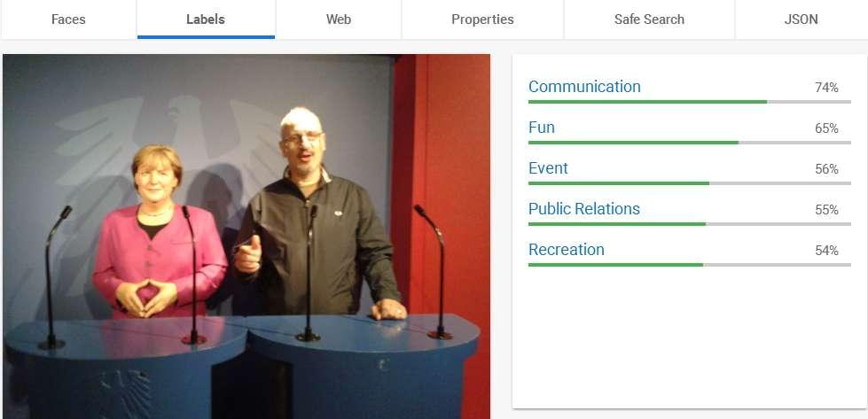Image resolution: width=868 pixels, height=419 pixels.
Task: Click the Fun label link
Action: coord(542,128)
